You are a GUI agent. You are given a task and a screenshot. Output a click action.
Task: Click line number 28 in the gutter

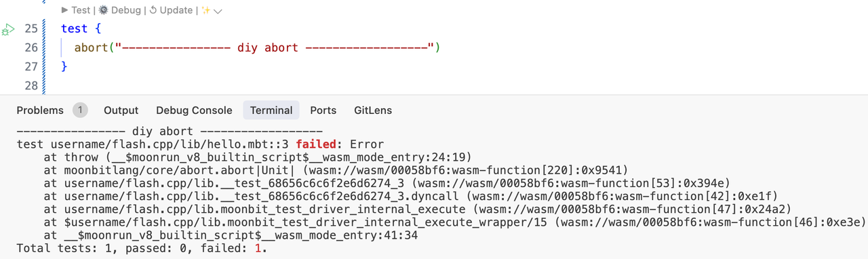tap(31, 85)
